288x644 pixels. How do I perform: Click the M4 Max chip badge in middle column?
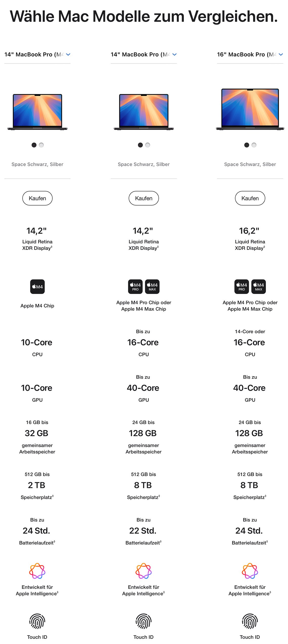coord(152,287)
